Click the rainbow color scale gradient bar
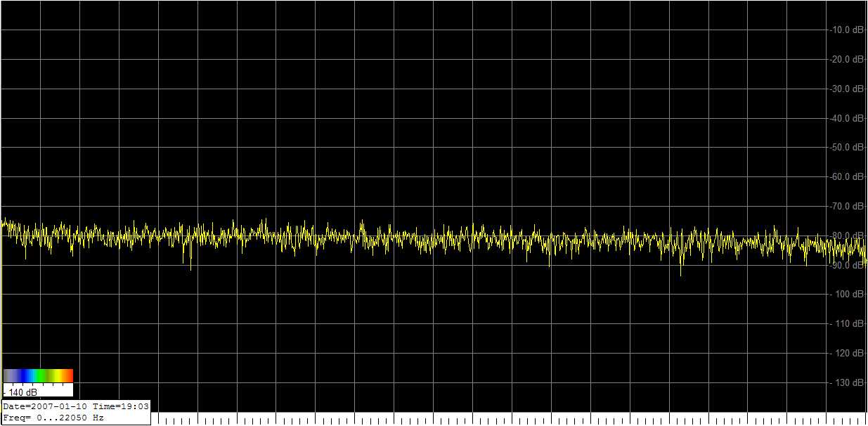The width and height of the screenshot is (868, 426). pos(38,375)
